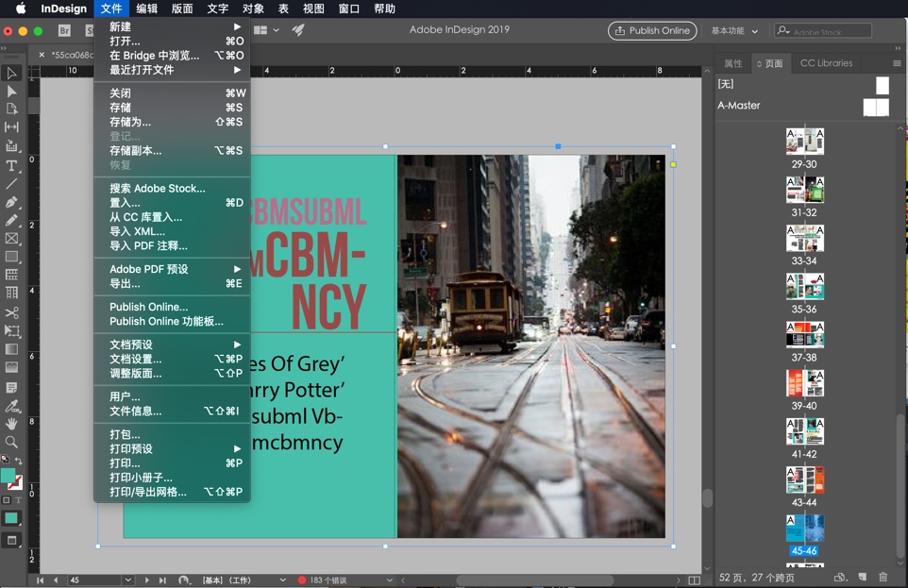Select the Page tool
908x588 pixels.
(x=11, y=109)
